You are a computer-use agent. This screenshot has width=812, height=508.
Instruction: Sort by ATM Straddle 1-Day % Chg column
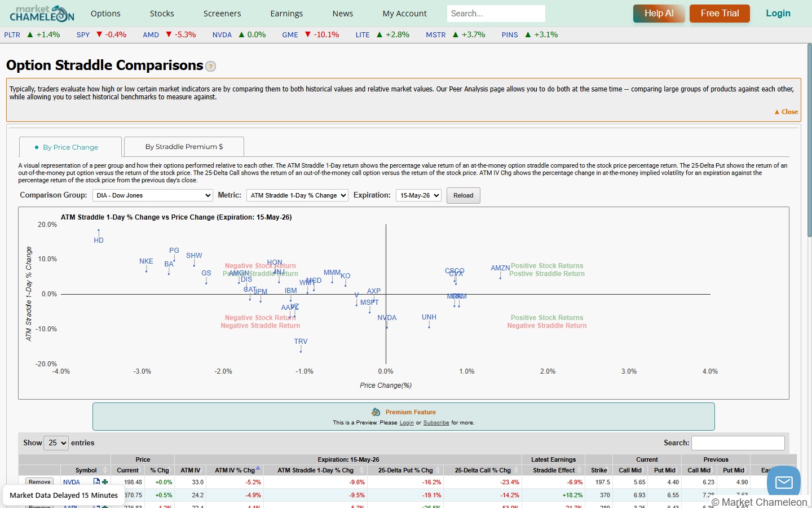coord(315,470)
